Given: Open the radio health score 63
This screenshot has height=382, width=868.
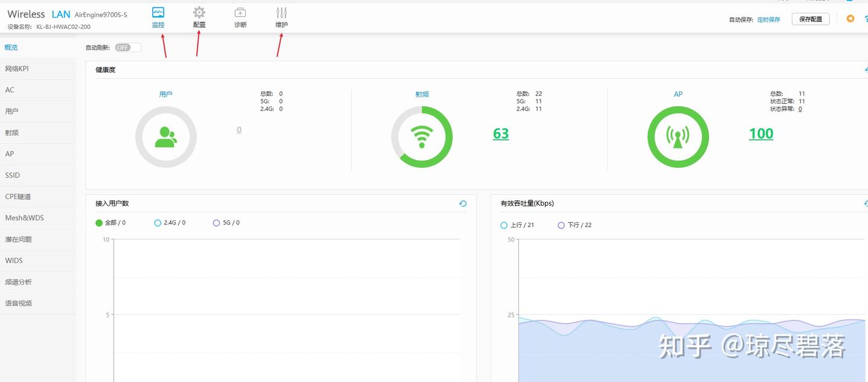Looking at the screenshot, I should [x=501, y=133].
